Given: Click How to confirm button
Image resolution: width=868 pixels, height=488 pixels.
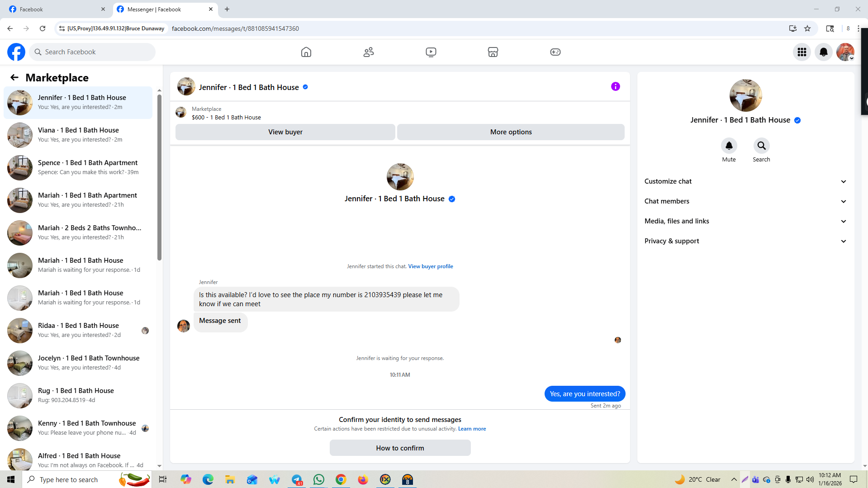Looking at the screenshot, I should point(400,448).
